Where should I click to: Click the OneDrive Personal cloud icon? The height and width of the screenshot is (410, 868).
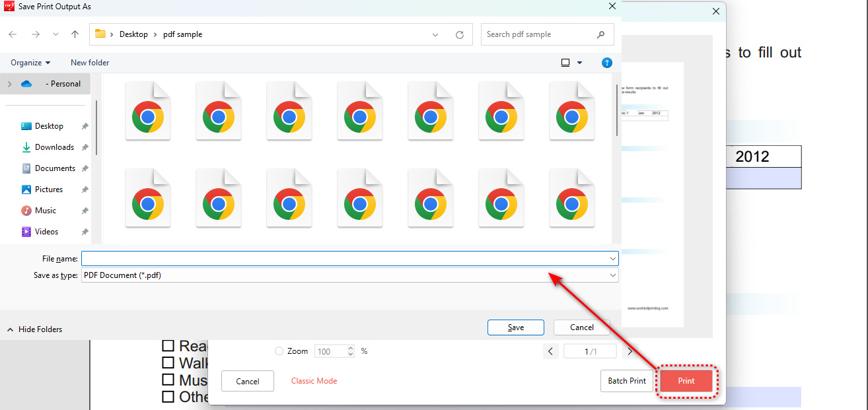tap(26, 84)
